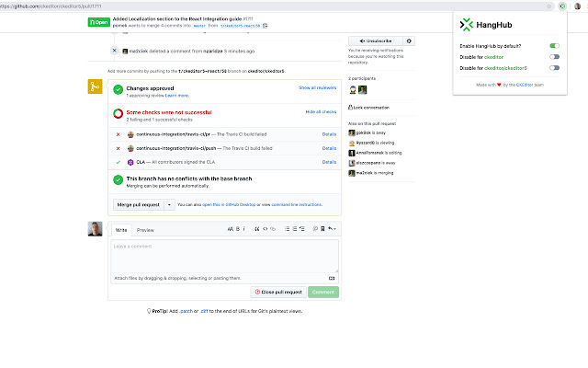Insert a quote using the toolbar icon
588x368 pixels.
(257, 229)
